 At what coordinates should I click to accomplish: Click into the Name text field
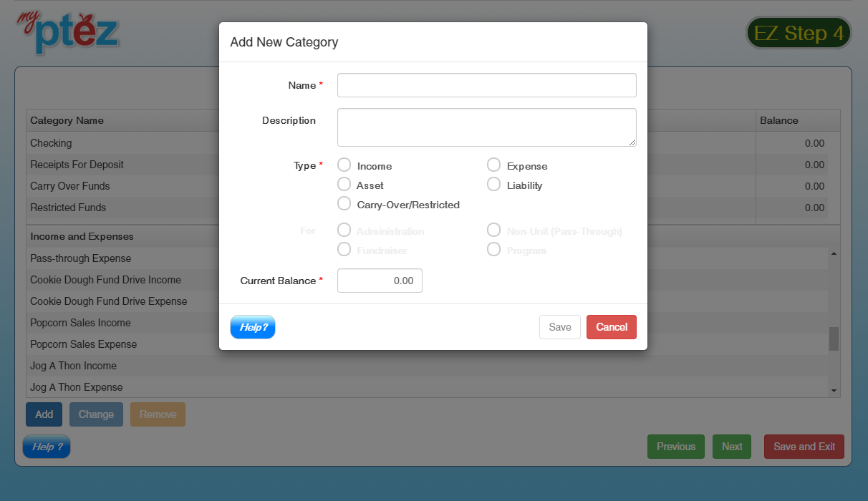point(486,85)
